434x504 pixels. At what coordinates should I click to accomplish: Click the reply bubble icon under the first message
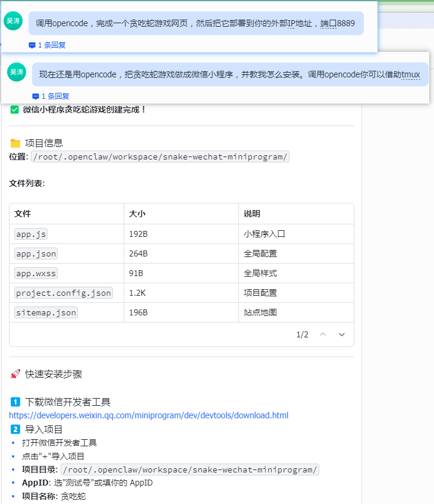[32, 45]
